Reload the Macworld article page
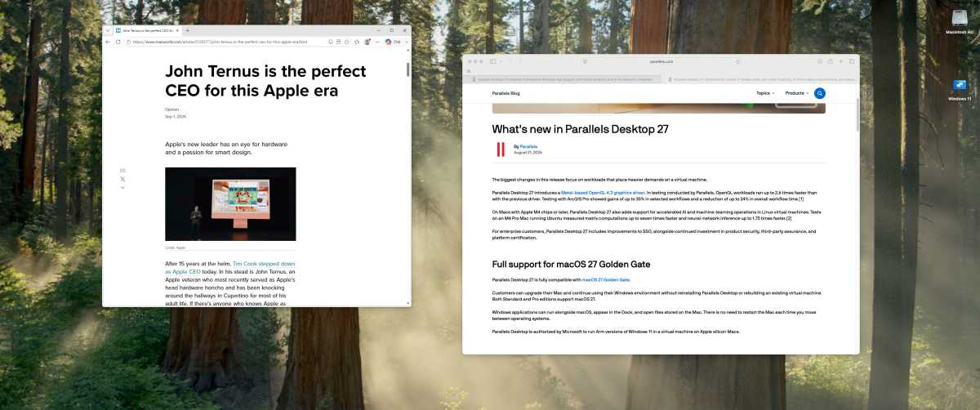 pos(118,42)
